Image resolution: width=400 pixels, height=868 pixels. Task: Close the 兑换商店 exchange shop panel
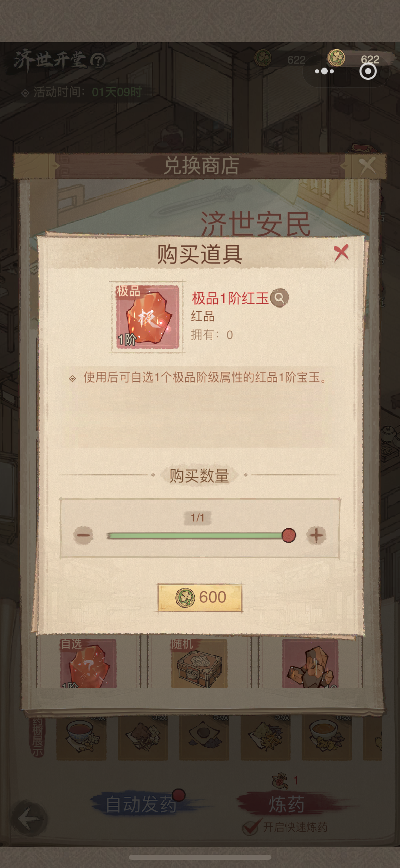tap(367, 166)
